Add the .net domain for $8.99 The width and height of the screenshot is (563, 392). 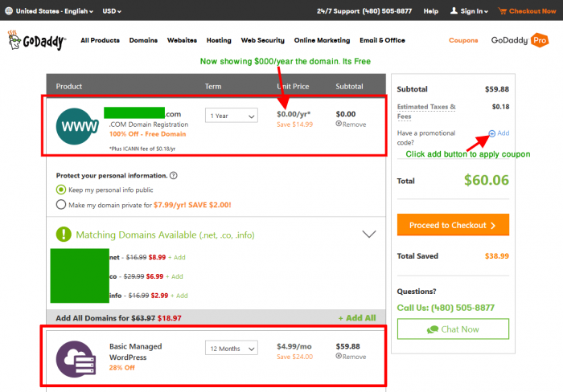point(177,257)
